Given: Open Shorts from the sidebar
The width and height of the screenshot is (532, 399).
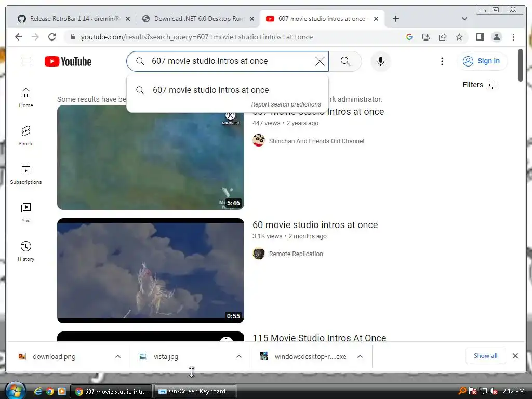Looking at the screenshot, I should 26,136.
